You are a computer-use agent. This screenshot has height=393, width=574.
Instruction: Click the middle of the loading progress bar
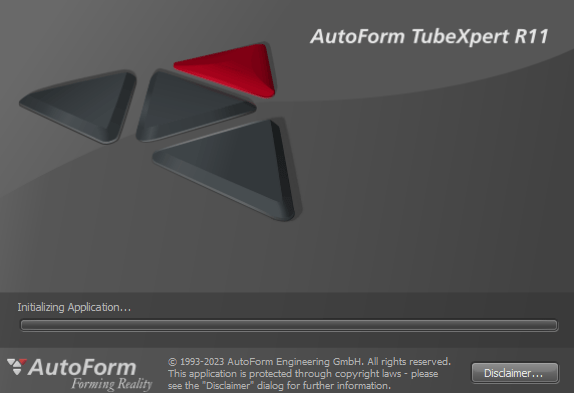coord(289,325)
